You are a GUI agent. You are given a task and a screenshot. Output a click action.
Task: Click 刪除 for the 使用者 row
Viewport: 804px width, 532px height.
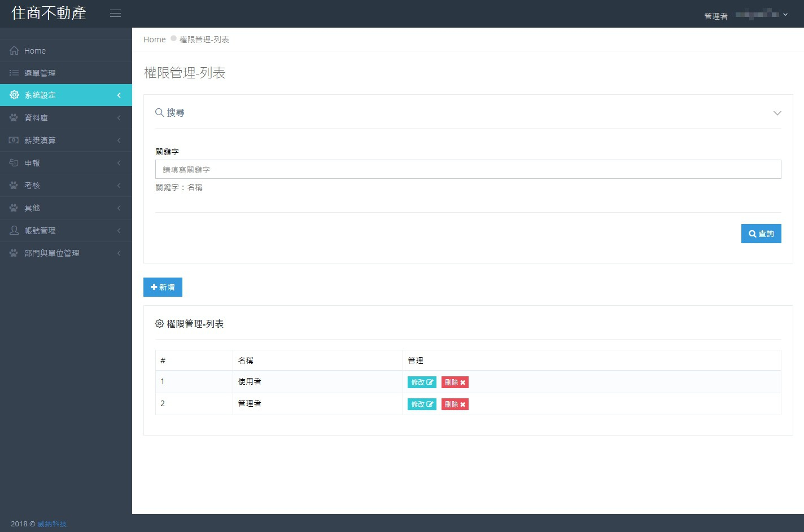click(x=455, y=382)
